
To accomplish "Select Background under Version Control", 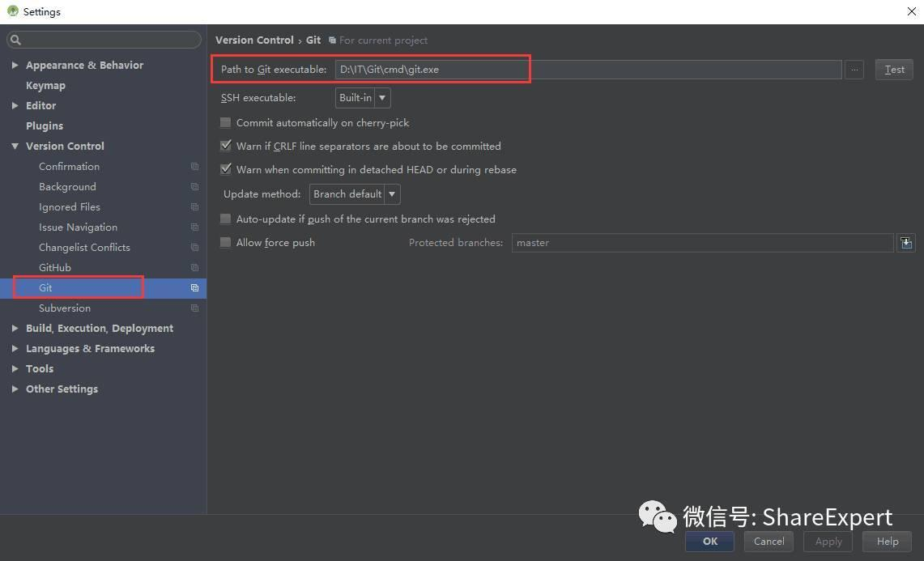I will pos(67,187).
